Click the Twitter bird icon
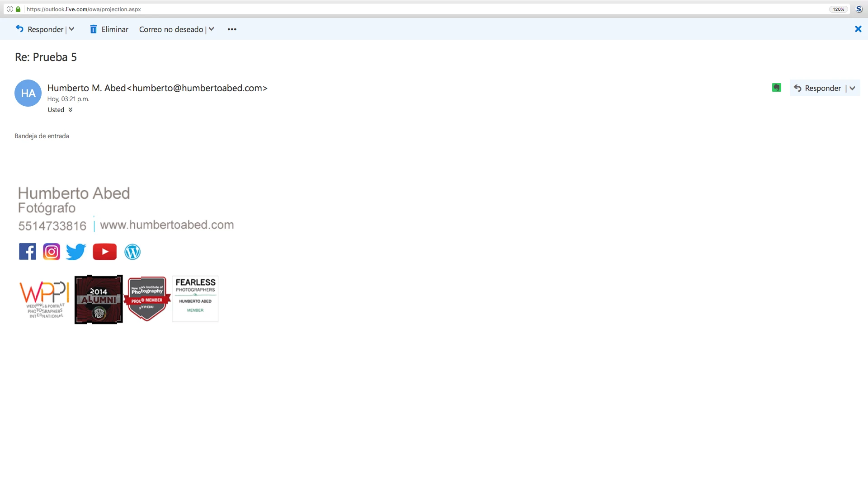This screenshot has width=868, height=488. [x=76, y=252]
